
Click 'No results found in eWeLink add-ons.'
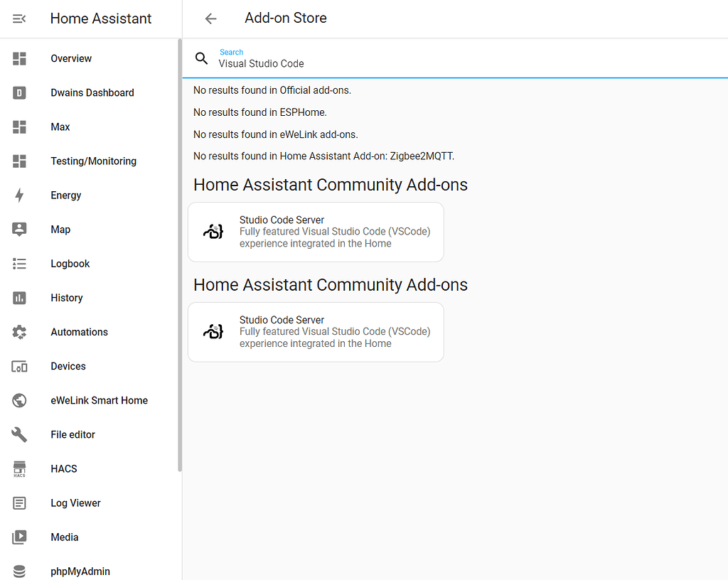click(x=275, y=134)
